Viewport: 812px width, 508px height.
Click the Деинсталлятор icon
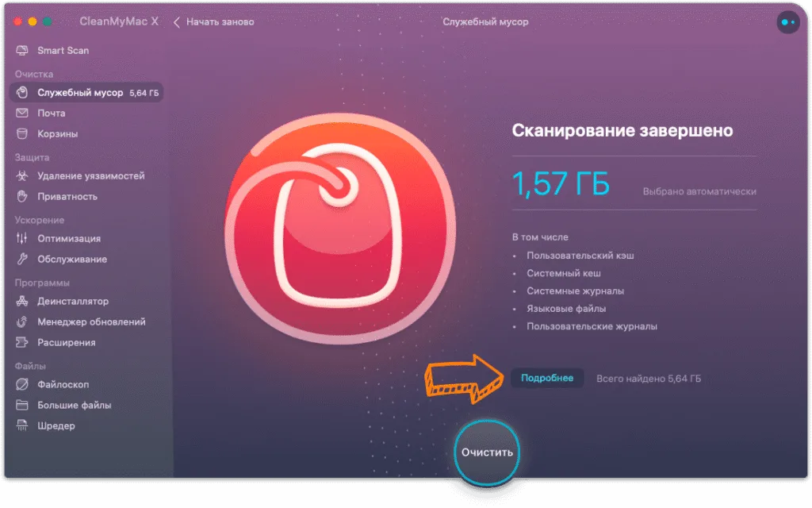pos(21,301)
